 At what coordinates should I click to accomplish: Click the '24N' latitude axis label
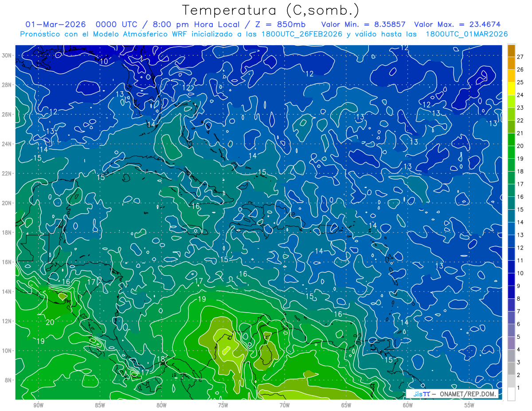tap(8, 144)
